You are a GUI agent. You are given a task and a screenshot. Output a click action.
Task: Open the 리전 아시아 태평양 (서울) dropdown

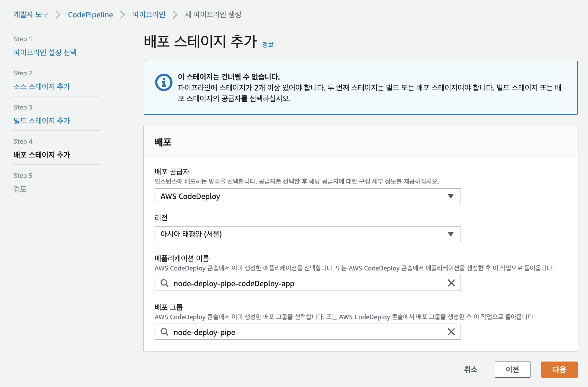tap(308, 234)
